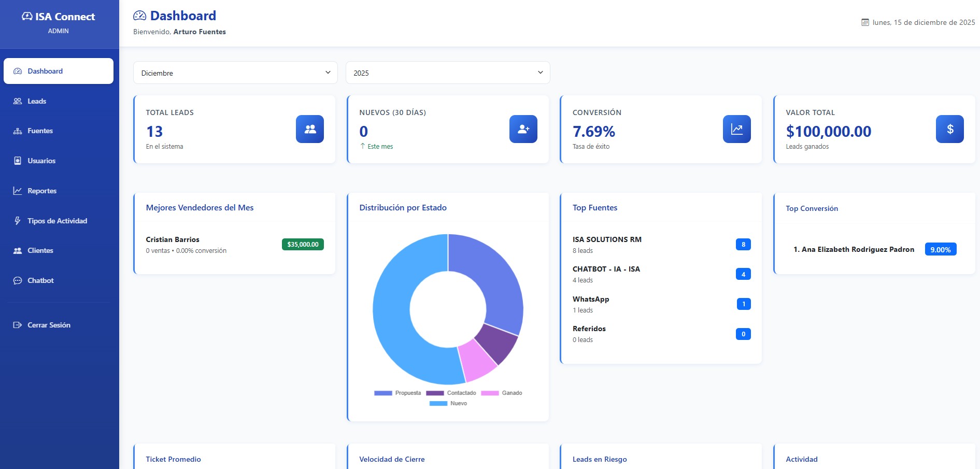Toggle Propuesta series in chart legend
The height and width of the screenshot is (469, 980).
397,393
